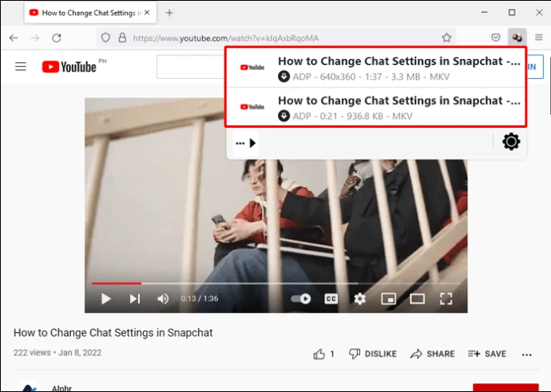Skip to the next video
Image resolution: width=551 pixels, height=392 pixels.
(x=135, y=299)
